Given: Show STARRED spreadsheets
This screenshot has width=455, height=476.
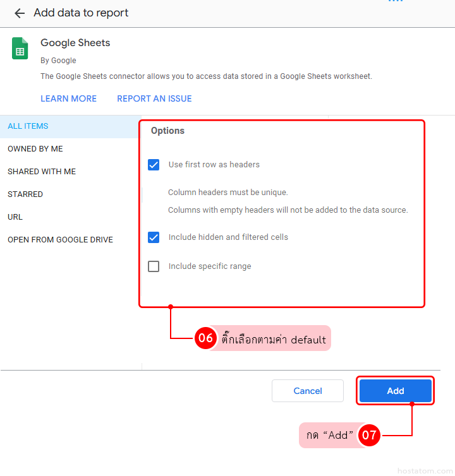Looking at the screenshot, I should (x=25, y=194).
